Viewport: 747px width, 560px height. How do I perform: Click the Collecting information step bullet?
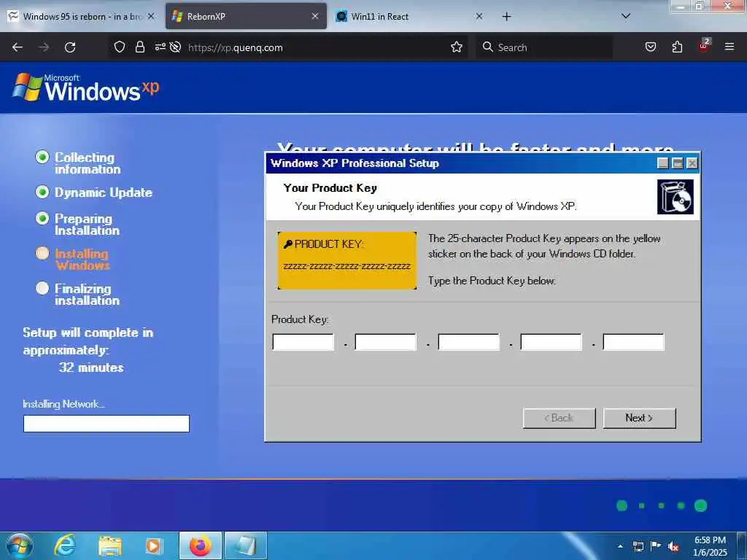tap(42, 157)
